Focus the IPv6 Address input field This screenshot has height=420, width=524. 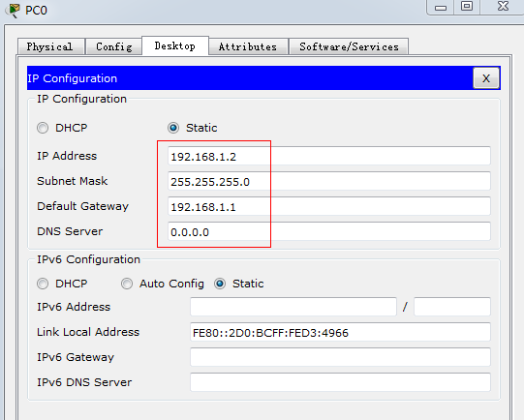click(x=293, y=307)
